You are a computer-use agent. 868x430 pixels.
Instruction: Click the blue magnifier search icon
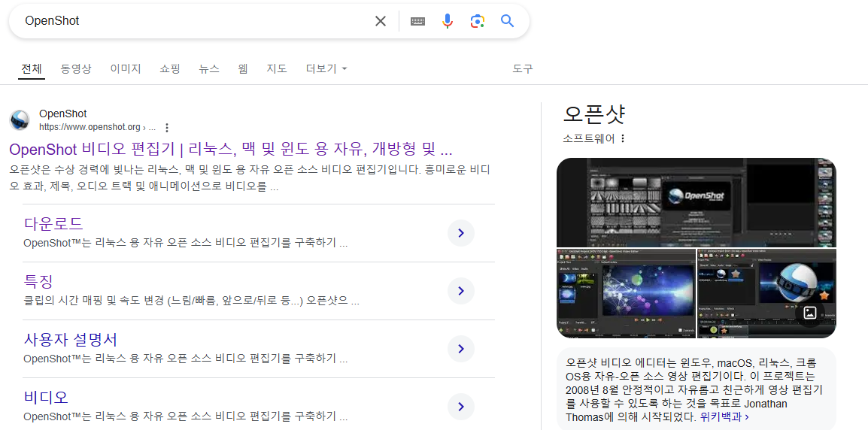pyautogui.click(x=507, y=21)
